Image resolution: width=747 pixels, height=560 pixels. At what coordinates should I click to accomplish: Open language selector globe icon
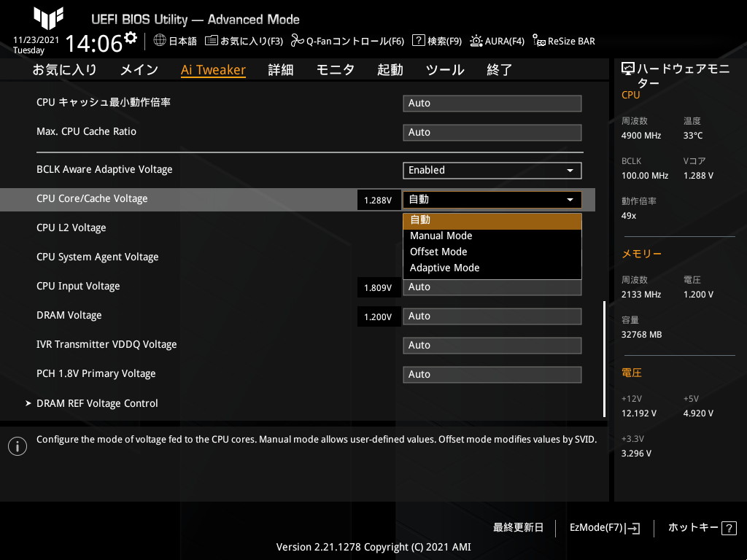click(x=160, y=40)
